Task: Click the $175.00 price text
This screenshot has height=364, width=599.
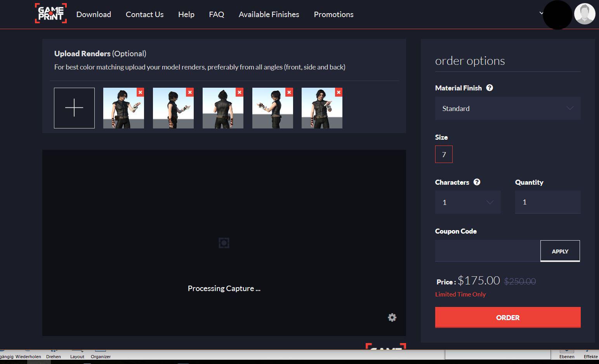Action: point(479,280)
